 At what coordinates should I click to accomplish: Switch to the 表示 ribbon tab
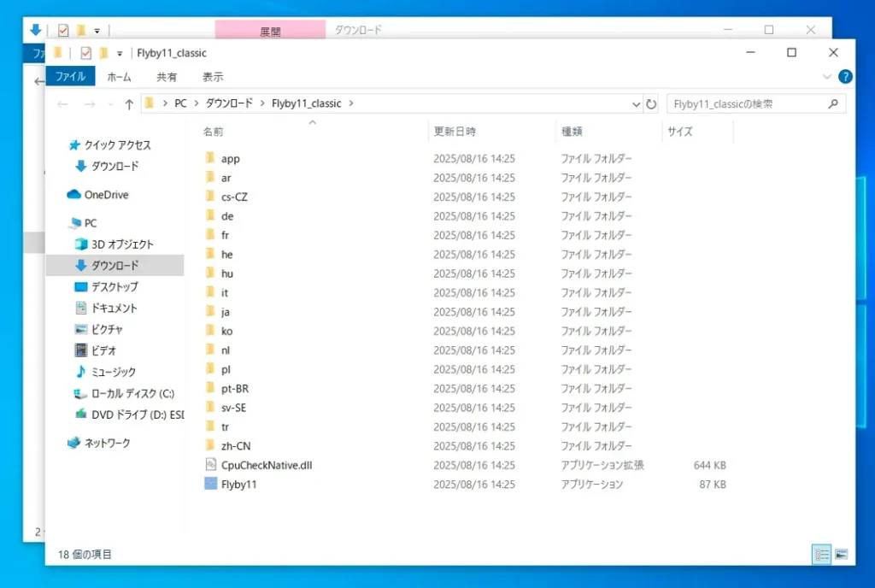click(213, 77)
